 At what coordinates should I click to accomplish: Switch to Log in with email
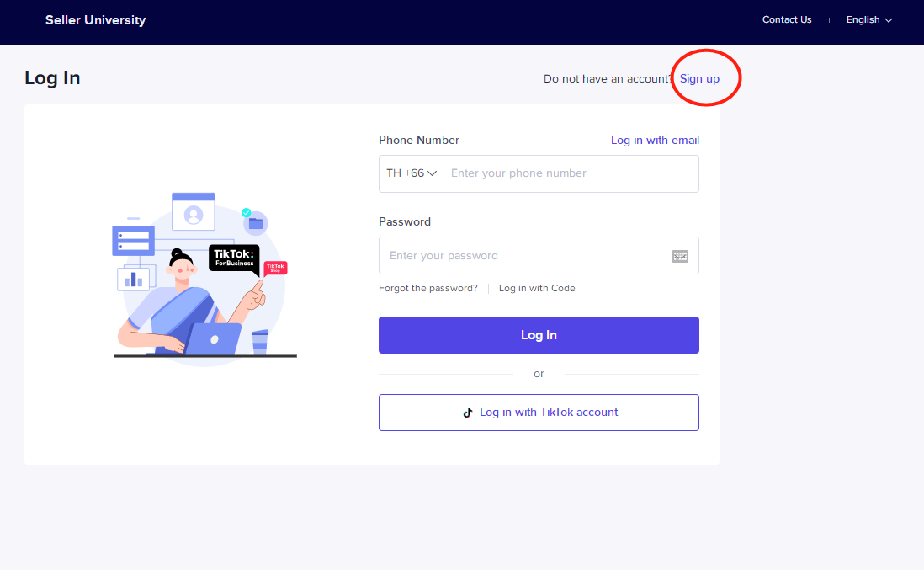pos(655,141)
